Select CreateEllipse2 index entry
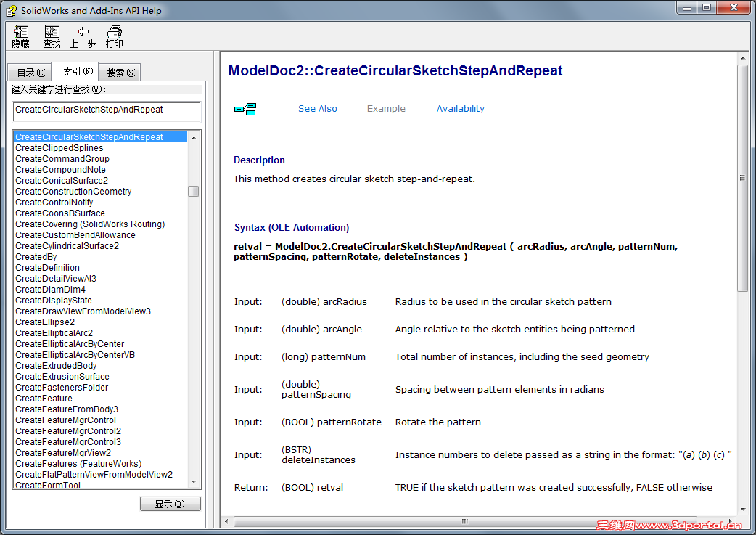This screenshot has width=756, height=535. [45, 322]
